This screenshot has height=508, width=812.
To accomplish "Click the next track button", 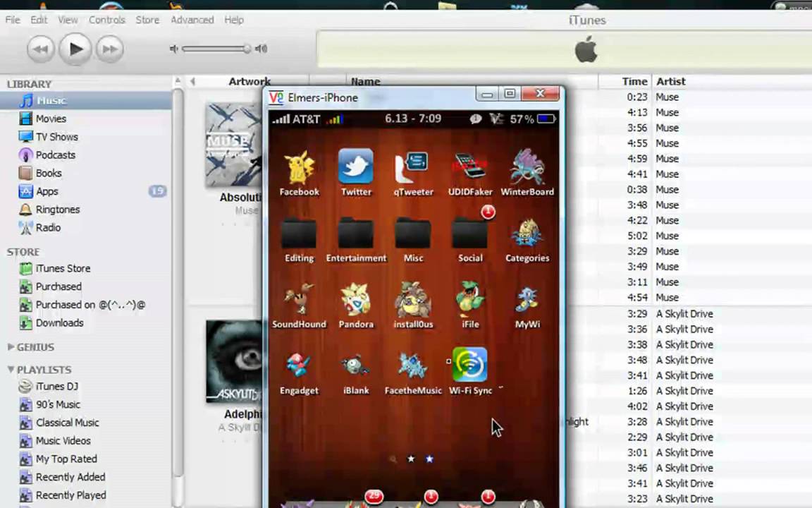I will [x=110, y=49].
